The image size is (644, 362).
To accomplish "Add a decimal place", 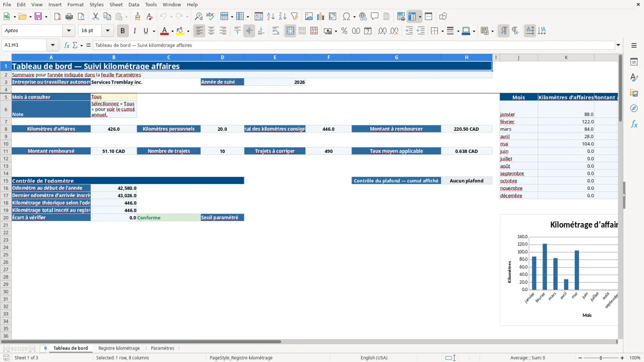I will click(x=383, y=31).
